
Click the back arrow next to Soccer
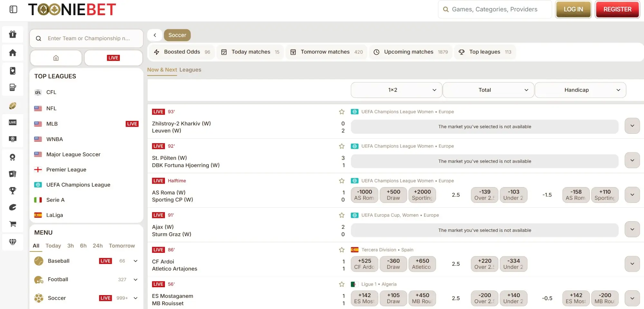click(155, 35)
